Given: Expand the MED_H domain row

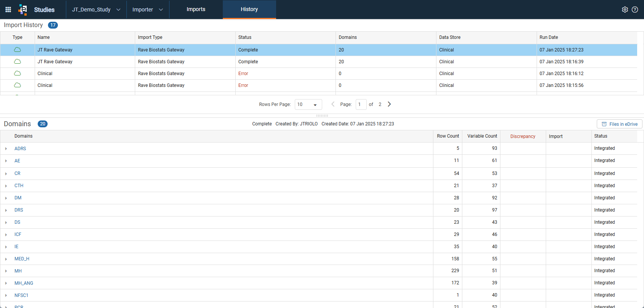Looking at the screenshot, I should pos(6,259).
